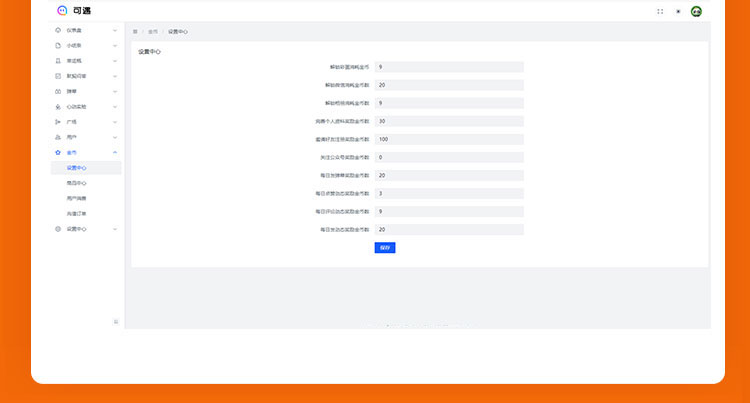Click the breadcrumb sidebar fold icon
Viewport: 750px width, 403px height.
coord(135,32)
